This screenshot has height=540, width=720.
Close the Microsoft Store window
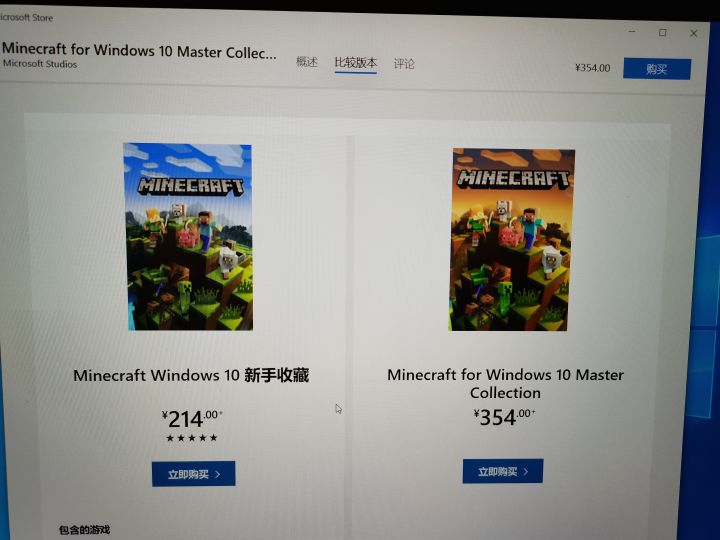coord(694,33)
